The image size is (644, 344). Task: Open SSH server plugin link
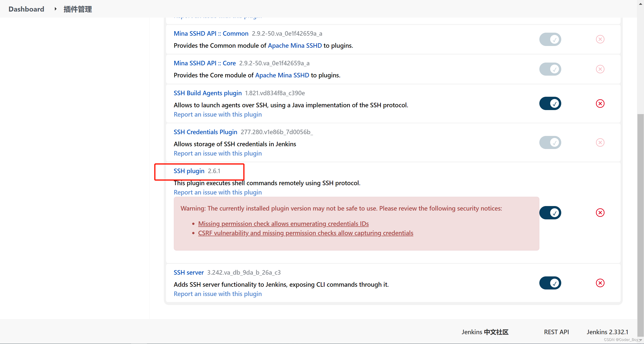tap(189, 272)
